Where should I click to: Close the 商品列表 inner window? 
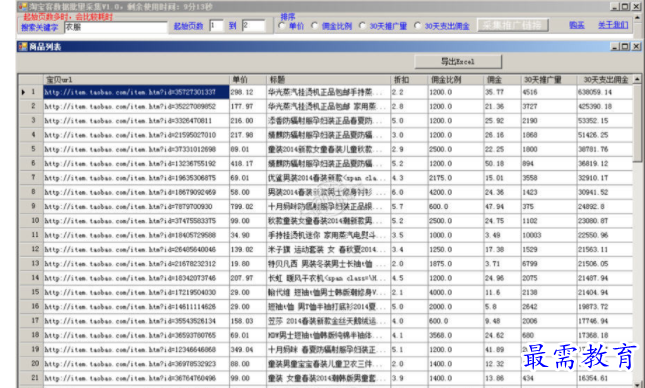click(x=636, y=46)
